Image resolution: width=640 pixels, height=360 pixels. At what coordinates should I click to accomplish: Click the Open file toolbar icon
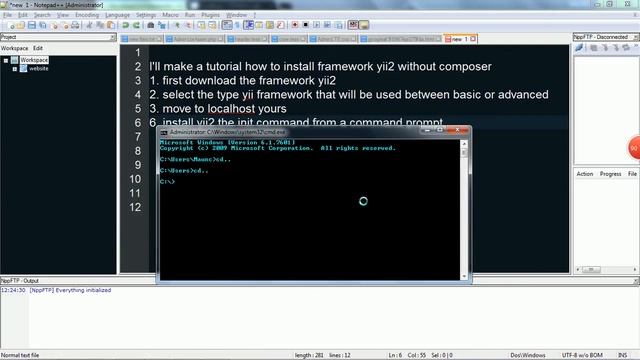point(20,25)
